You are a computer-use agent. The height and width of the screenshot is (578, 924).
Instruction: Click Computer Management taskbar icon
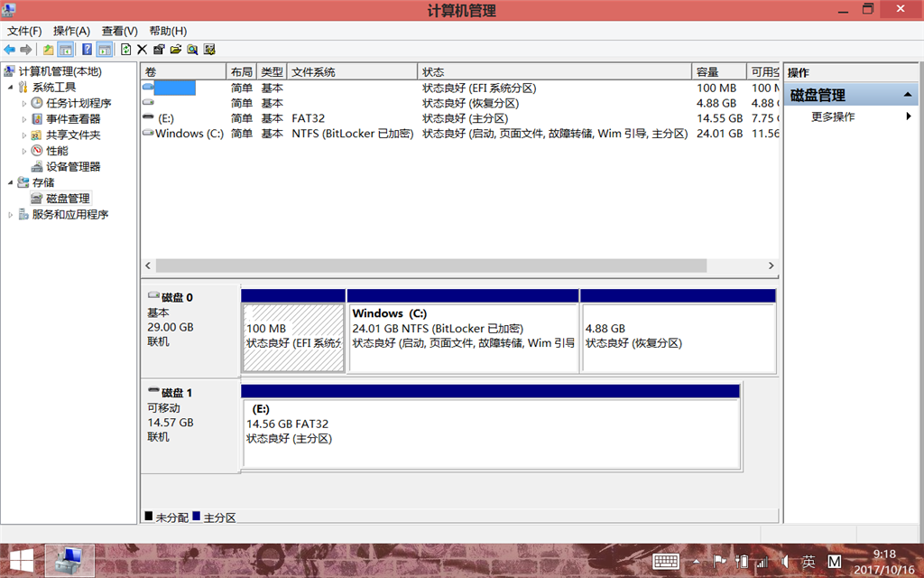click(70, 560)
